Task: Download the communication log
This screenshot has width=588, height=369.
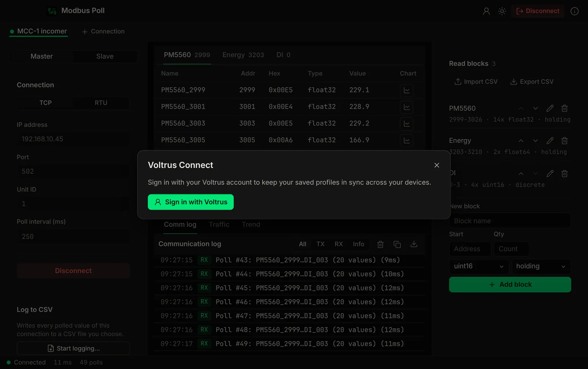Action: pos(414,244)
